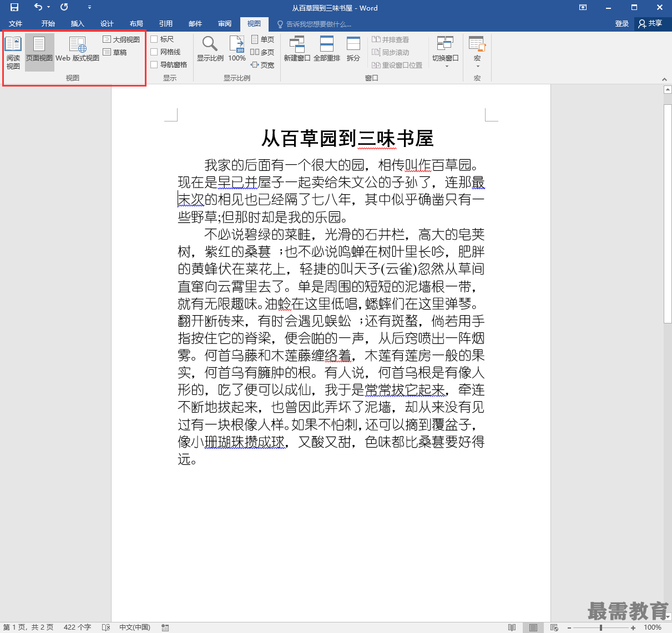Image resolution: width=672 pixels, height=633 pixels.
Task: Click the document title 从百草园到三味书屋
Action: pyautogui.click(x=347, y=139)
